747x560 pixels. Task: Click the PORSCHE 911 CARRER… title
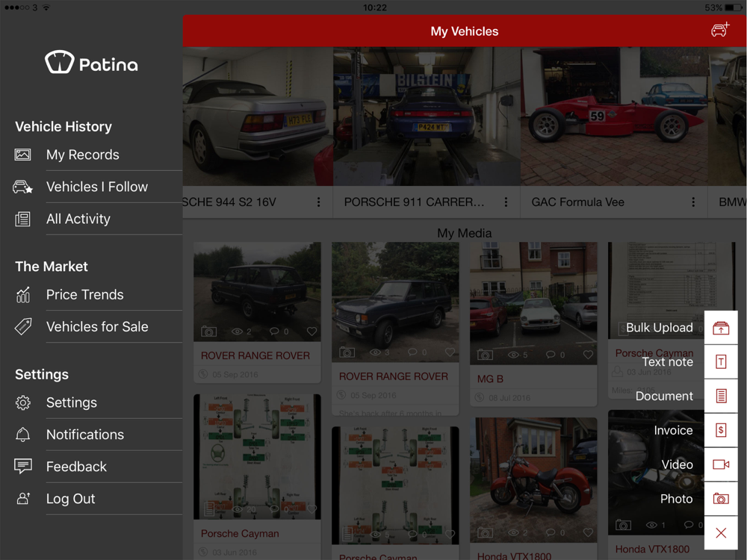[414, 202]
